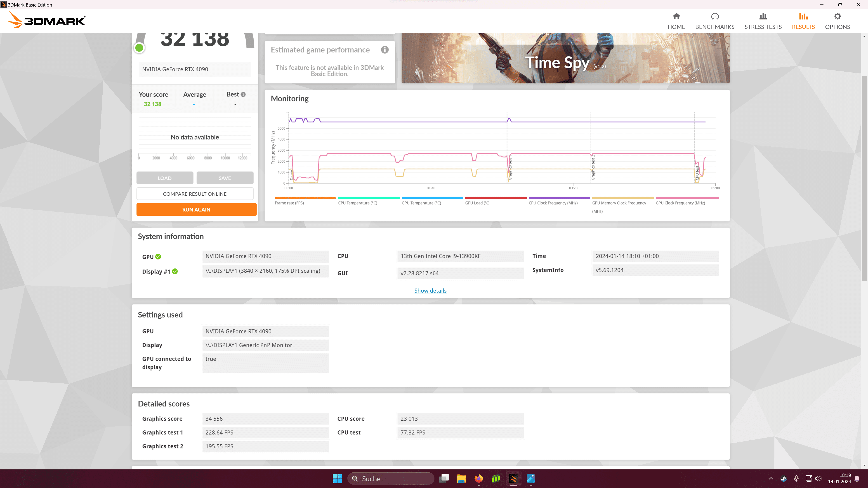The image size is (868, 488).
Task: Click the scrollbar down arrow
Action: (x=864, y=465)
